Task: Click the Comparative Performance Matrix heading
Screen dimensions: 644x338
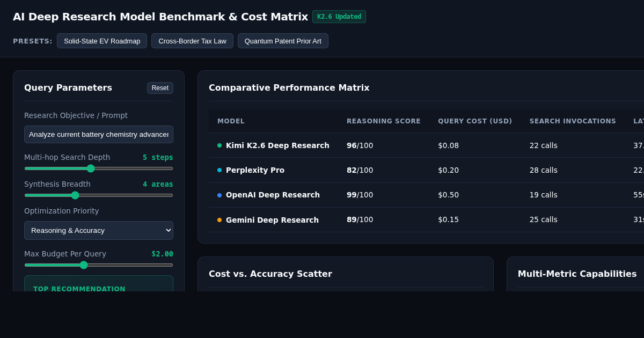Action: click(x=289, y=87)
